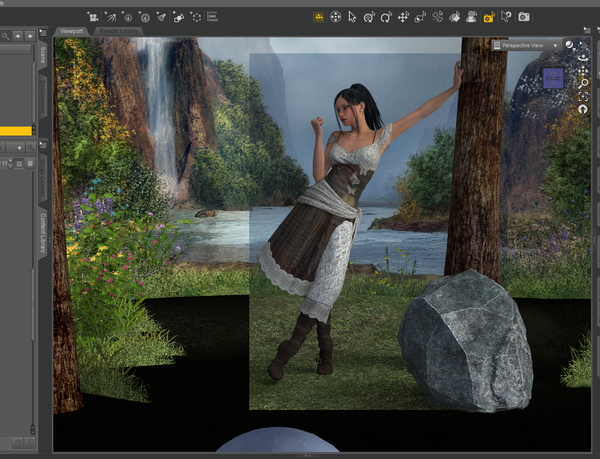Click the Front face of the view cube
The image size is (600, 459).
553,78
